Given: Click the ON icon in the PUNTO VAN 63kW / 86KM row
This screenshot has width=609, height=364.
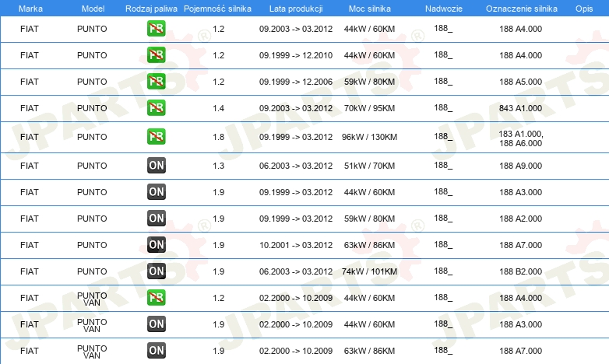Looking at the screenshot, I should pyautogui.click(x=156, y=351).
